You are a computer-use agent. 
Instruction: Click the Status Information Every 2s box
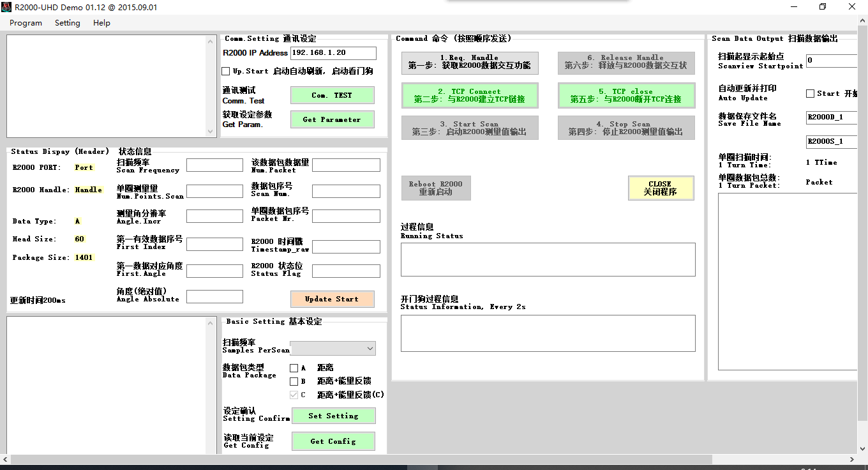[x=548, y=333]
